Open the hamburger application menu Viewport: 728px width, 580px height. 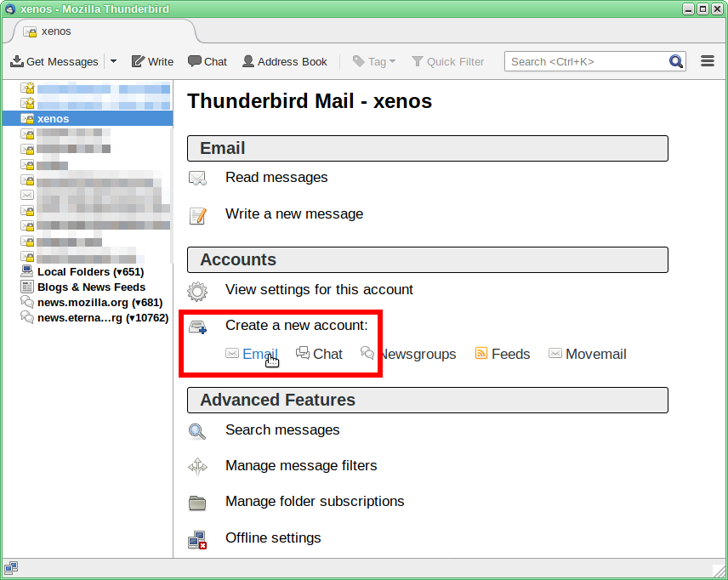[x=708, y=61]
